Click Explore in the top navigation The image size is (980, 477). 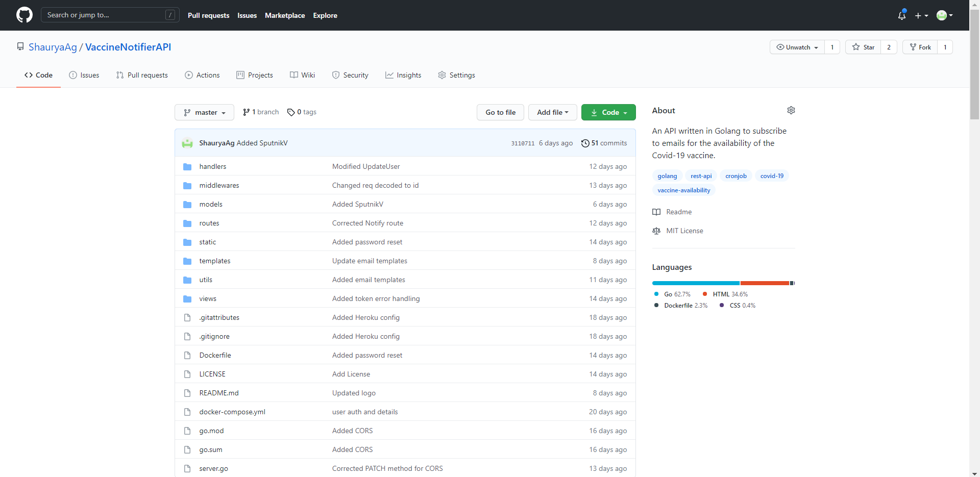pos(325,15)
